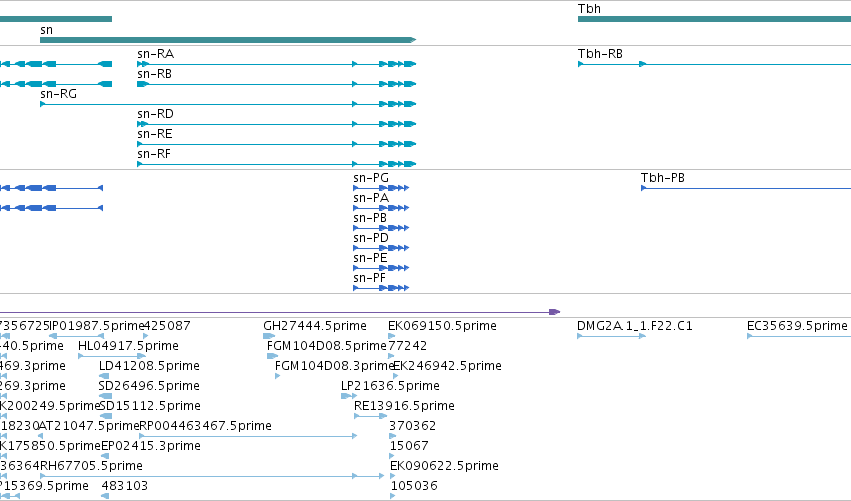Image resolution: width=851 pixels, height=501 pixels.
Task: Click the sn-RG transcript label
Action: [x=58, y=94]
